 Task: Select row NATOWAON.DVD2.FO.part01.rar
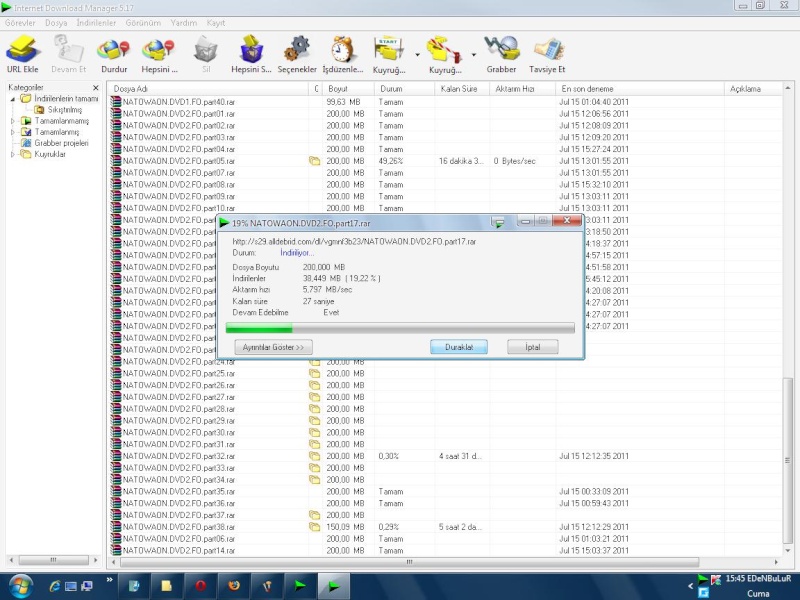point(446,113)
